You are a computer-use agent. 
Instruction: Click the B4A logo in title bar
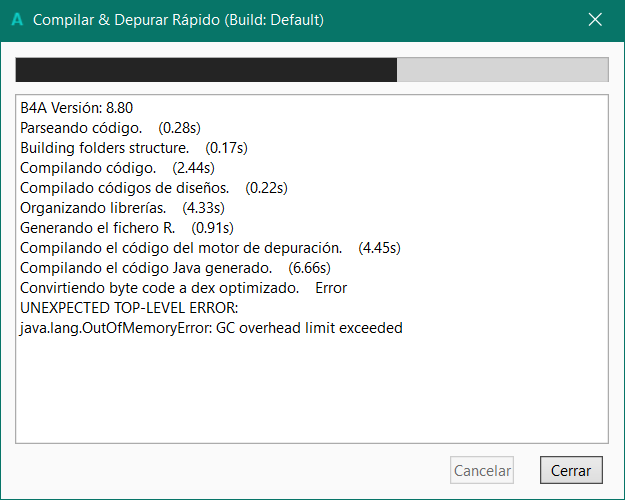tap(17, 20)
